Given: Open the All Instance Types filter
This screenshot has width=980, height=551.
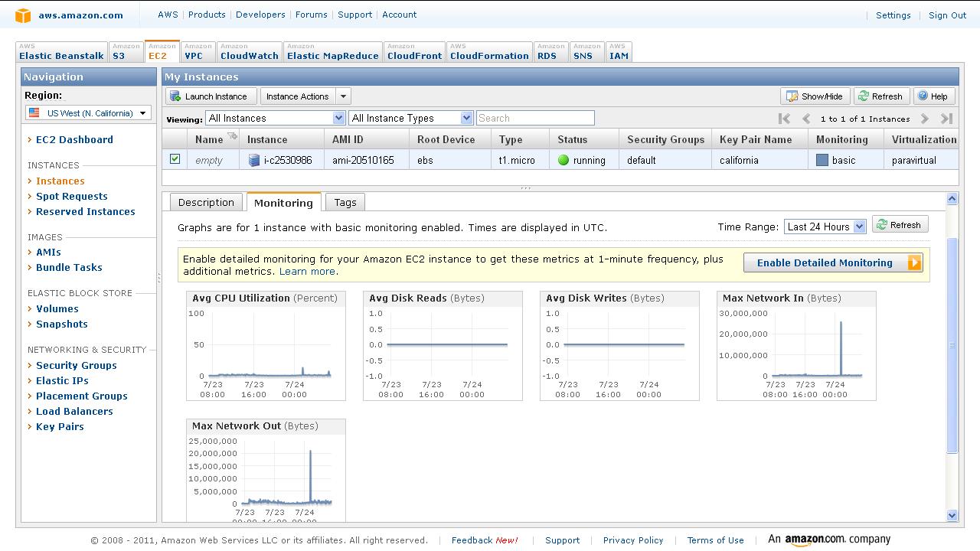Looking at the screenshot, I should tap(411, 118).
